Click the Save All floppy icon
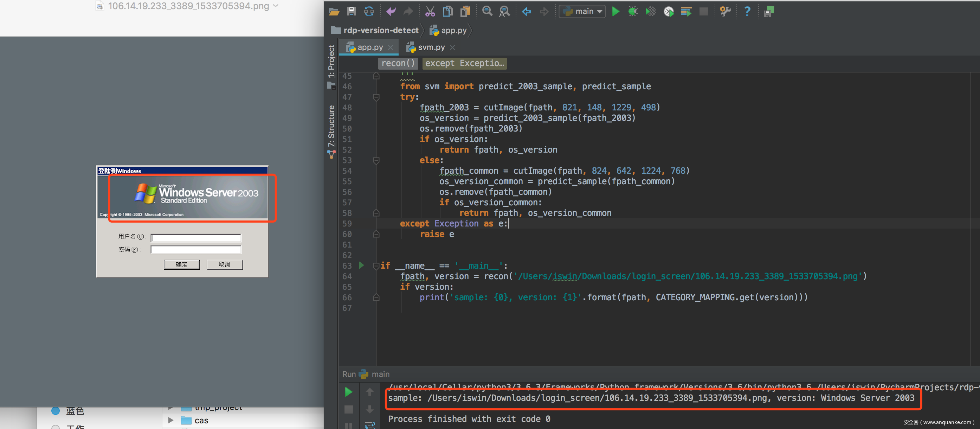 351,11
